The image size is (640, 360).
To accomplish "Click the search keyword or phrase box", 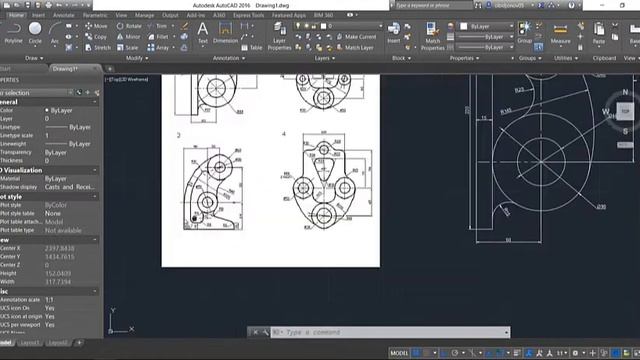I will [433, 5].
